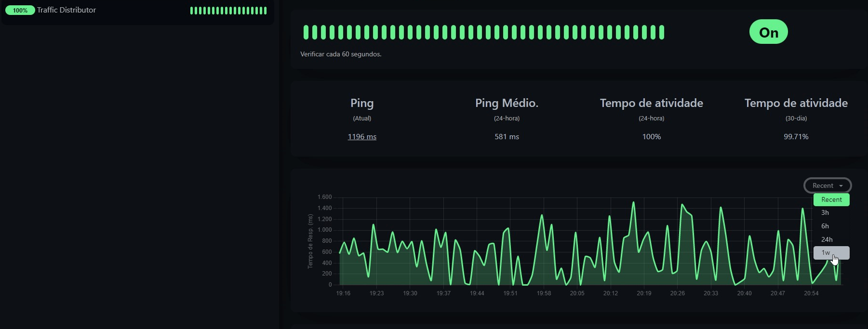Click the sidebar heartbeat bar for Traffic Distributor
868x329 pixels.
228,11
